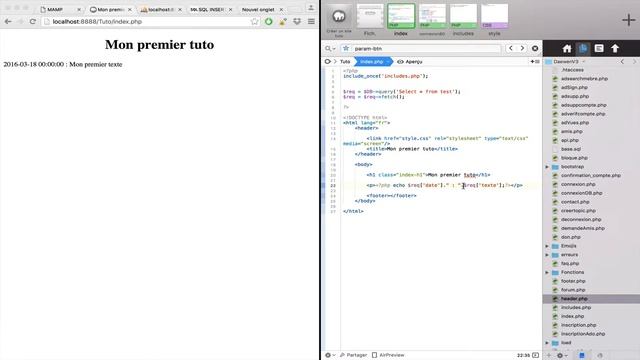Click the Dropbox extension icon in Chrome
640x360 pixels.
297,22
